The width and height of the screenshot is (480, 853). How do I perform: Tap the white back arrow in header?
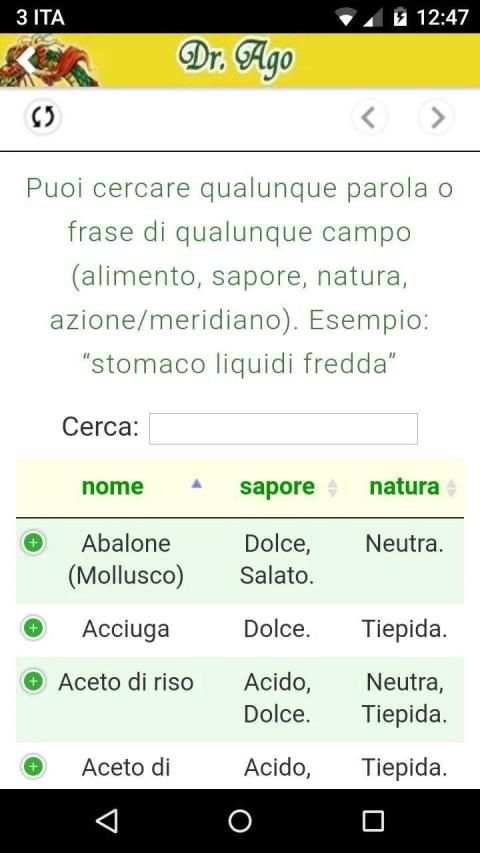pyautogui.click(x=28, y=61)
